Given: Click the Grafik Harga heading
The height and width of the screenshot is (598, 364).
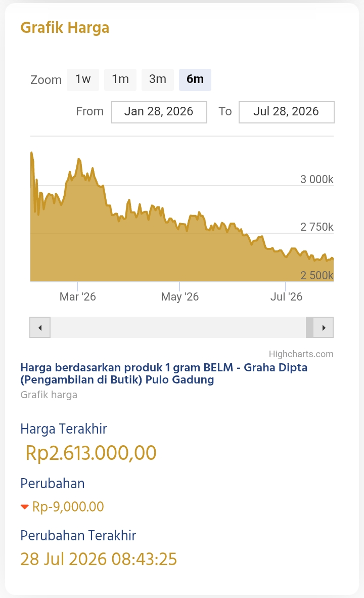Looking at the screenshot, I should tap(65, 28).
